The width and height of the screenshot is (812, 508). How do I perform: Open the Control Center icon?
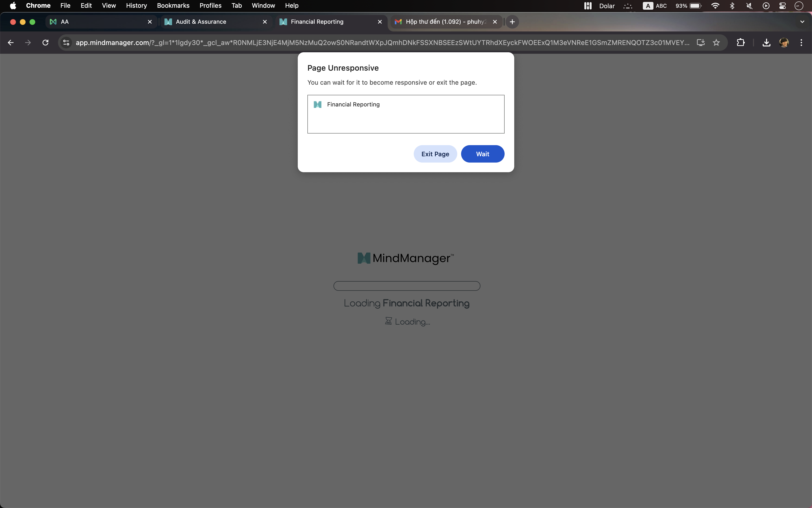[783, 6]
